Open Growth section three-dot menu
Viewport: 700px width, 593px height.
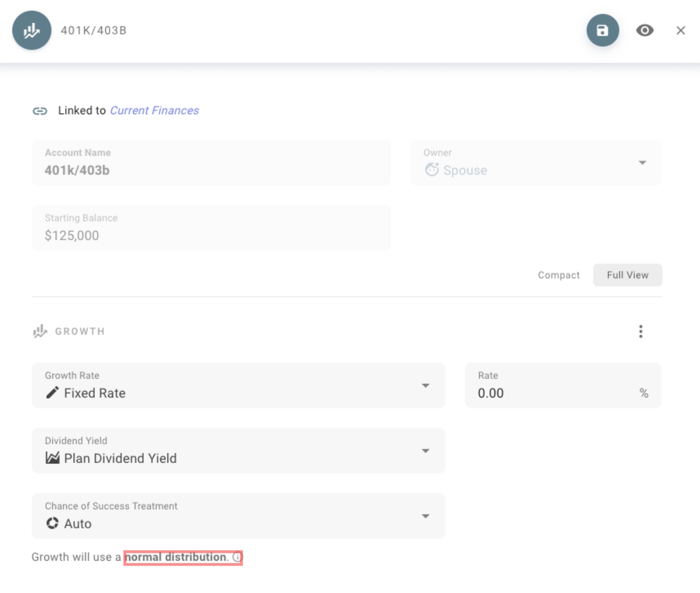click(x=640, y=331)
